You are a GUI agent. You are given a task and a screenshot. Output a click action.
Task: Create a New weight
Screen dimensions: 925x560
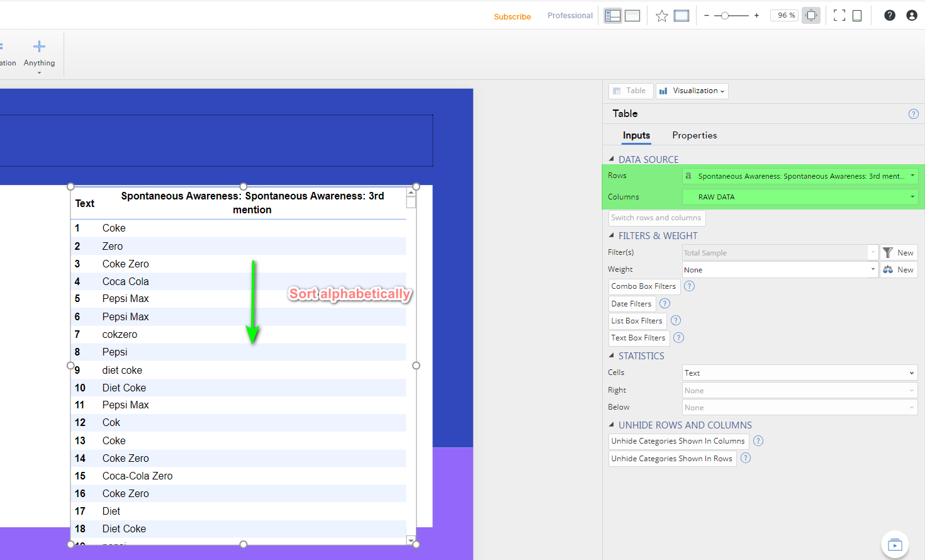tap(899, 269)
